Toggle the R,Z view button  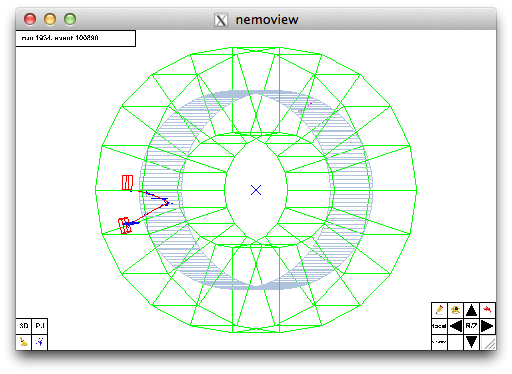coord(471,326)
